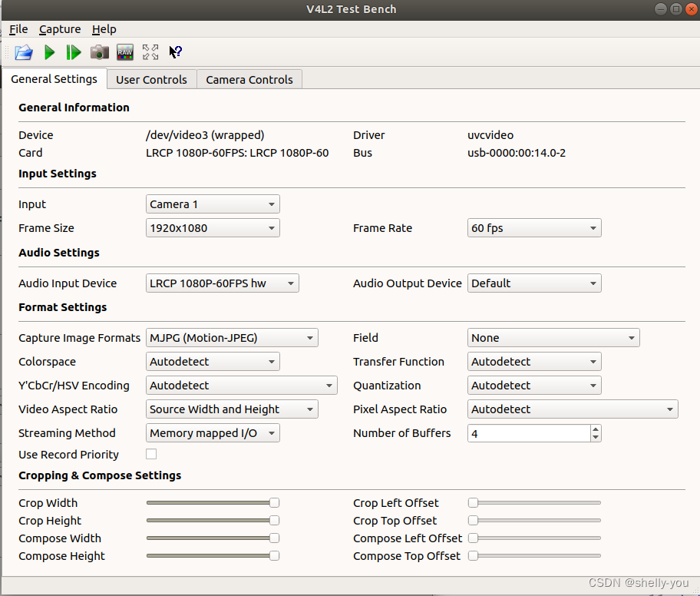
Task: Enable the Use Record Priority checkbox
Action: click(x=151, y=454)
